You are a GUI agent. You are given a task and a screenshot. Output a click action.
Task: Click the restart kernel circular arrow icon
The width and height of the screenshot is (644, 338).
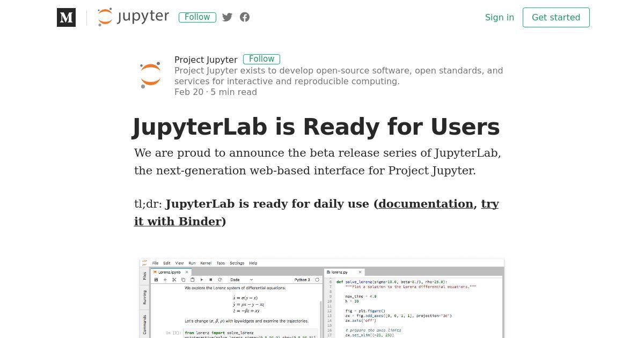[x=219, y=280]
